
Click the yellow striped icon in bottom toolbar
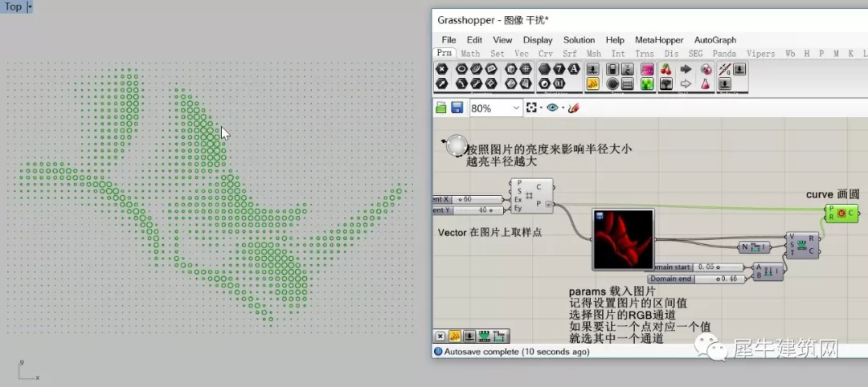[x=455, y=336]
